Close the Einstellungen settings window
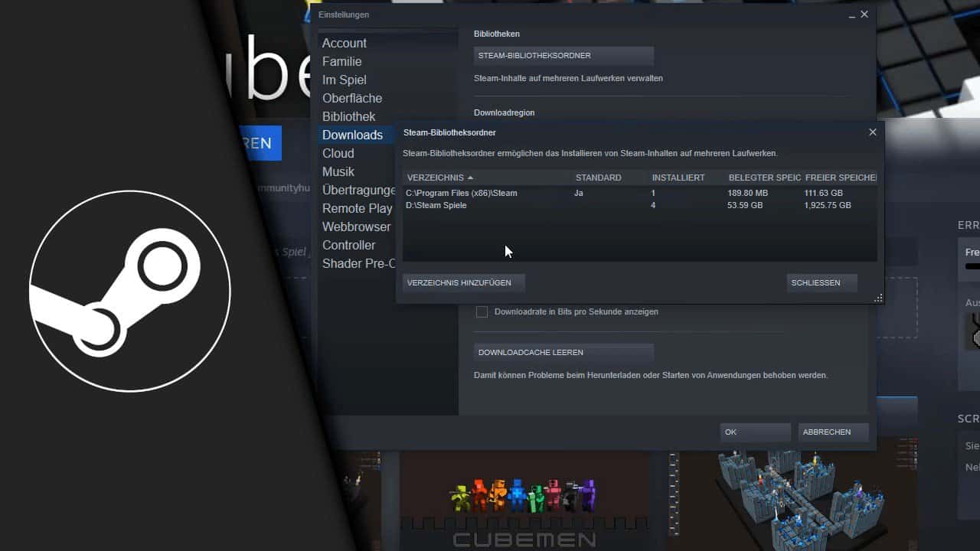The height and width of the screenshot is (551, 980). (x=864, y=15)
